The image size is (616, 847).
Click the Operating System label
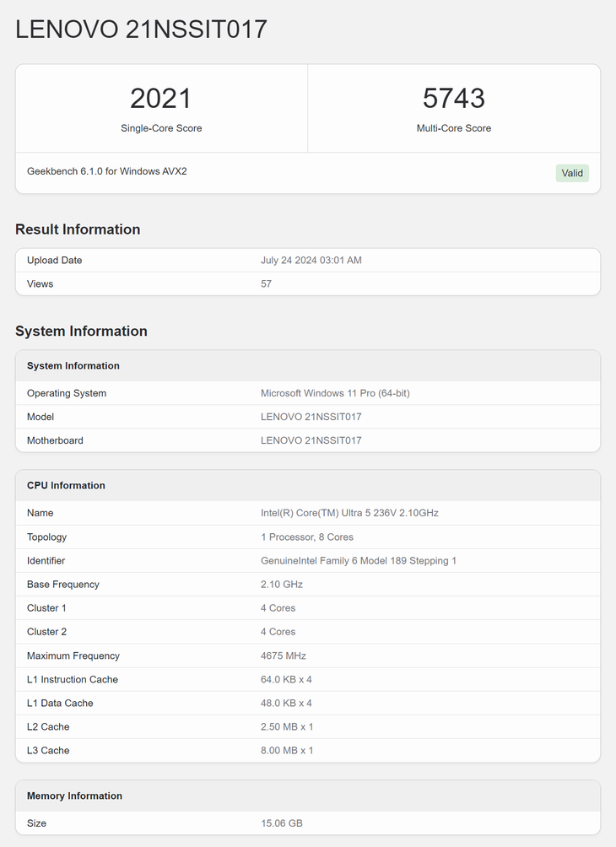pyautogui.click(x=67, y=393)
